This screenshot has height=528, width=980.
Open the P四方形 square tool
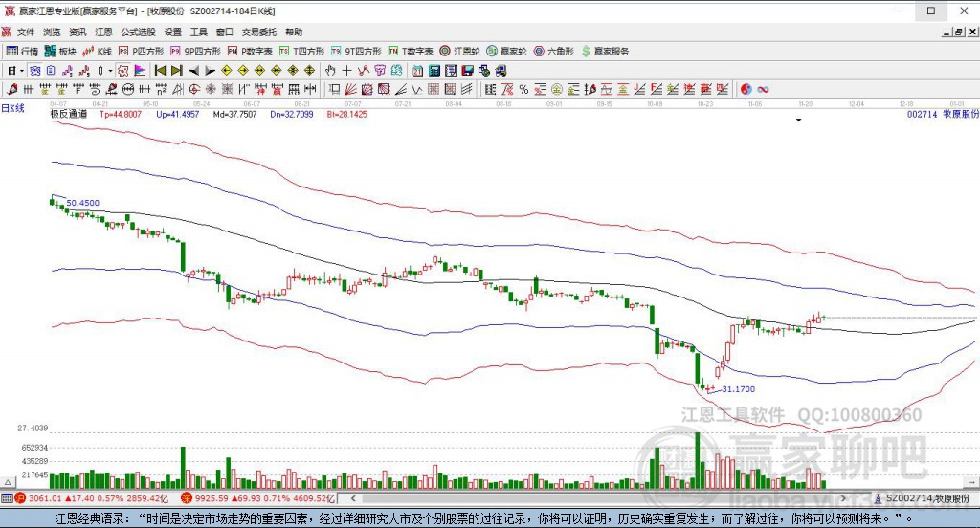click(x=142, y=52)
